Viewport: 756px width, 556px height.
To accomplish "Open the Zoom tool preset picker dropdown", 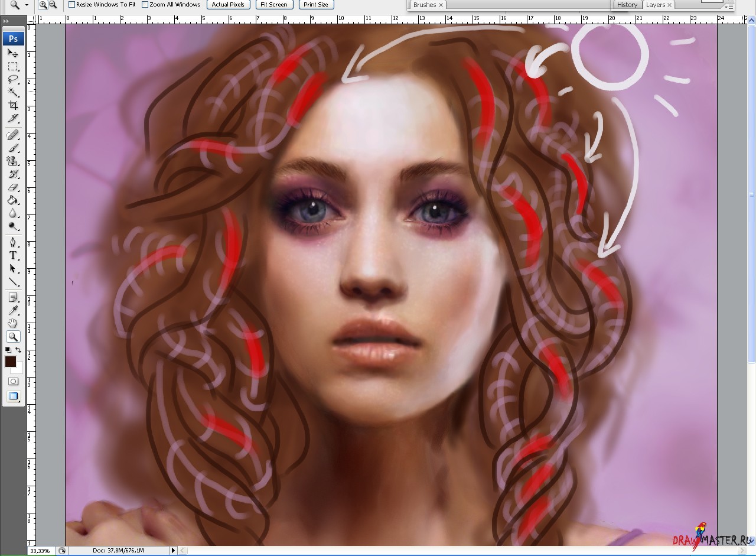I will click(27, 5).
